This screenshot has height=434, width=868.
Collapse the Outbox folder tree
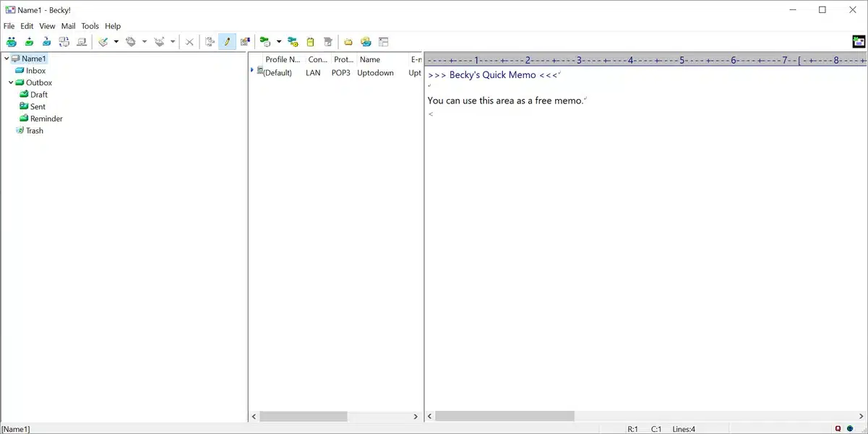point(11,82)
